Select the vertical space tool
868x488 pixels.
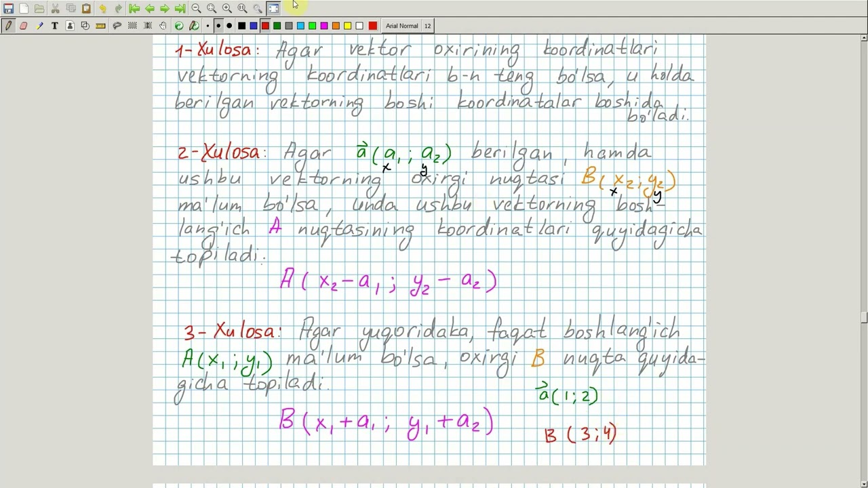[x=148, y=26]
